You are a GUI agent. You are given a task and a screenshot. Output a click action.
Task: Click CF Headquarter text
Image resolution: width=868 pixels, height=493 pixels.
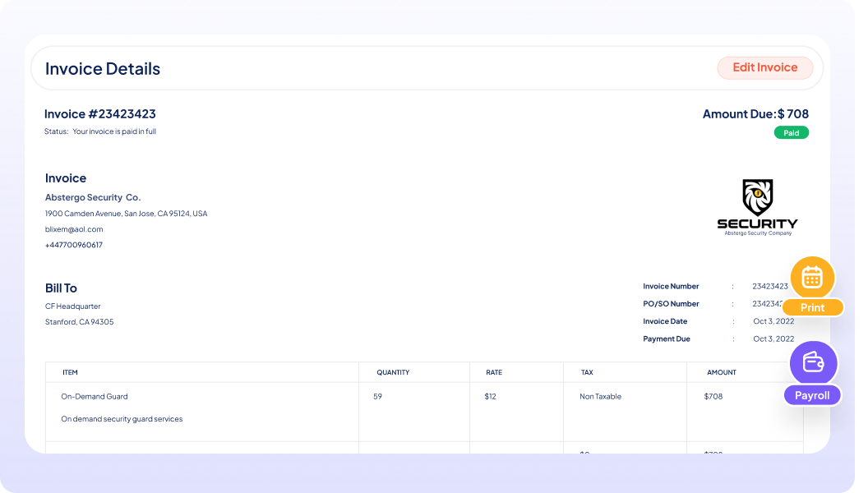point(72,306)
